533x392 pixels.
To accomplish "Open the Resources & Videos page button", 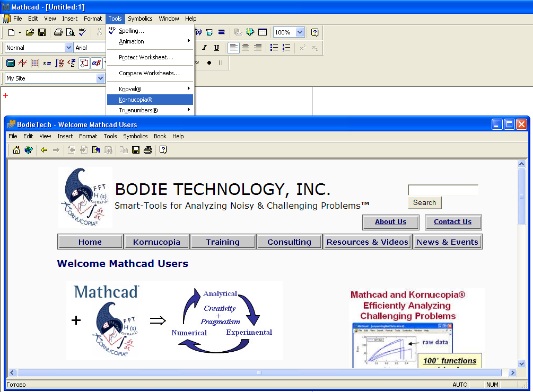I will pos(367,242).
